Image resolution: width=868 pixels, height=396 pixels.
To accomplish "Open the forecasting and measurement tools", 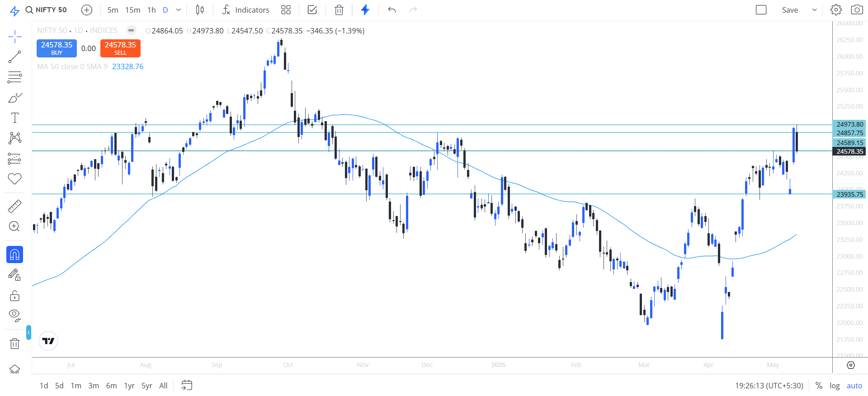I will click(14, 159).
